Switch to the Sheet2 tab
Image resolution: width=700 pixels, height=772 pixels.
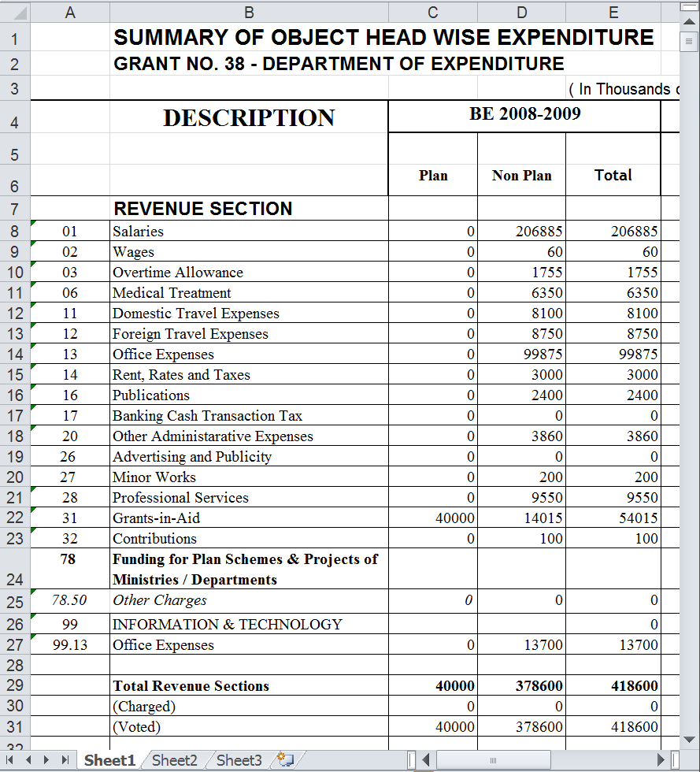[x=174, y=760]
